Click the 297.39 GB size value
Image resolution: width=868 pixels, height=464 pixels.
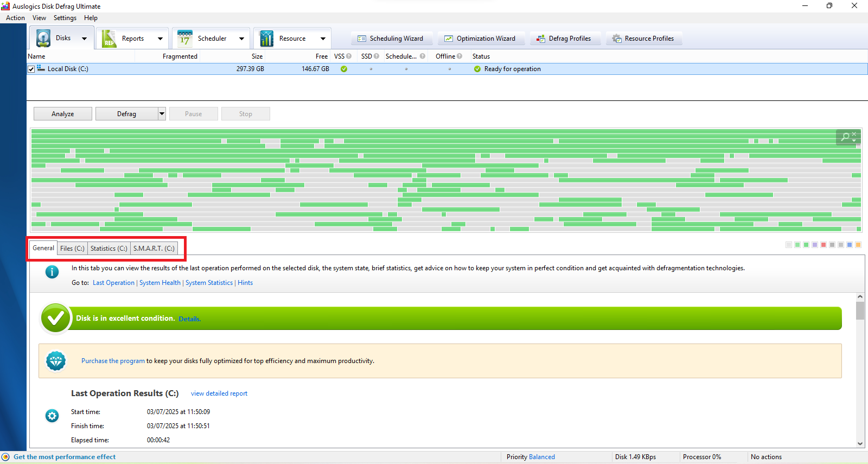point(250,69)
